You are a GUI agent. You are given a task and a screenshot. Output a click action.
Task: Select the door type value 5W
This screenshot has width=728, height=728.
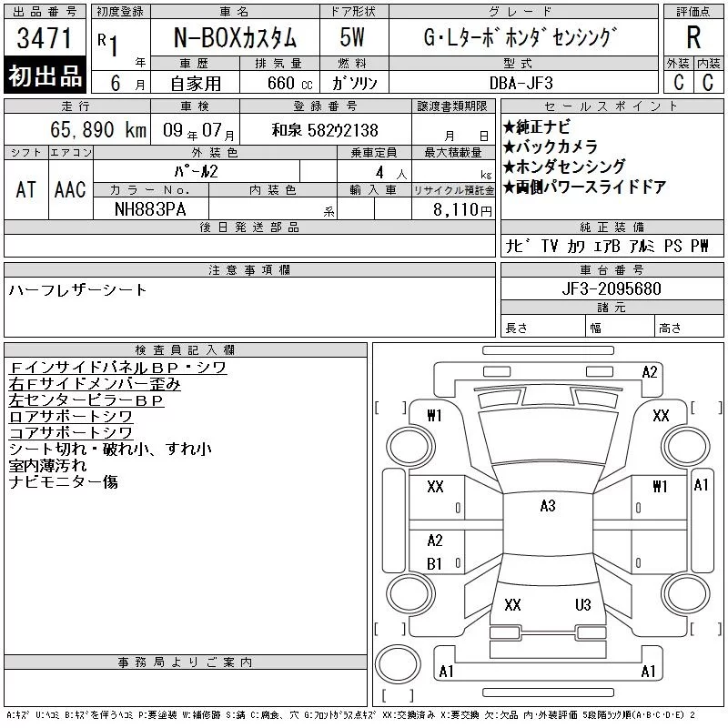[352, 37]
